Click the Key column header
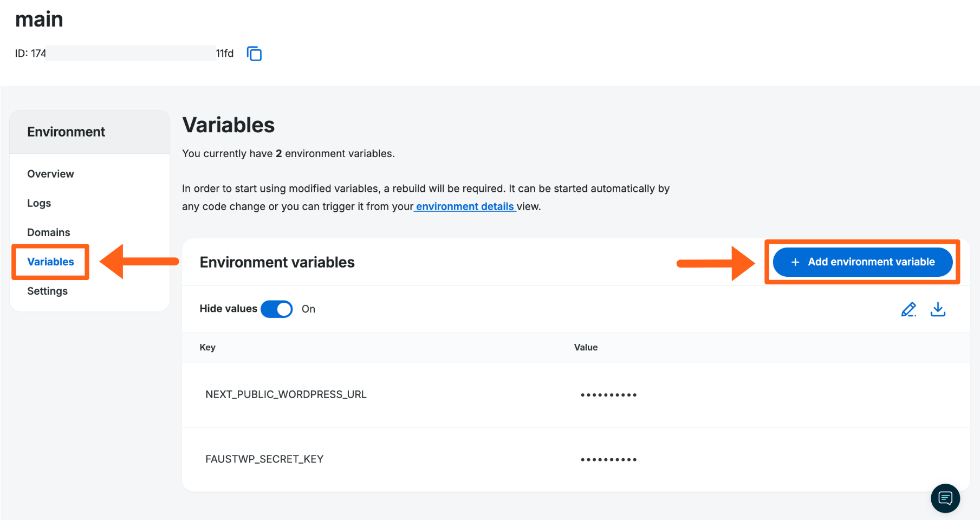Viewport: 980px width, 520px height. [x=207, y=347]
